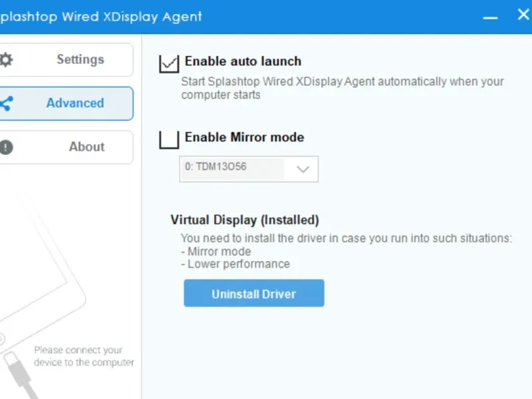Click the Enable Mirror mode label text
Screen dimensions: 532x399
[x=244, y=138]
